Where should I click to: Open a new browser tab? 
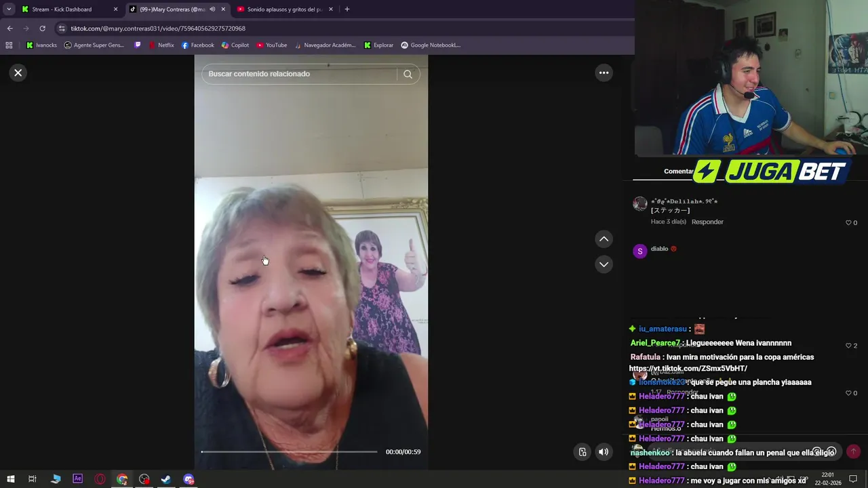pyautogui.click(x=347, y=9)
